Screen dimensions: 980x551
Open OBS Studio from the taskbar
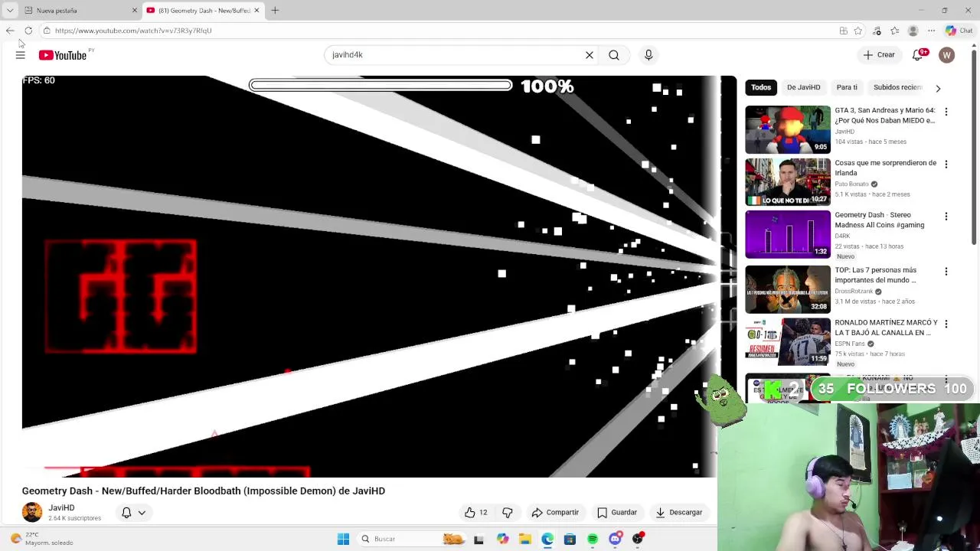tap(638, 539)
